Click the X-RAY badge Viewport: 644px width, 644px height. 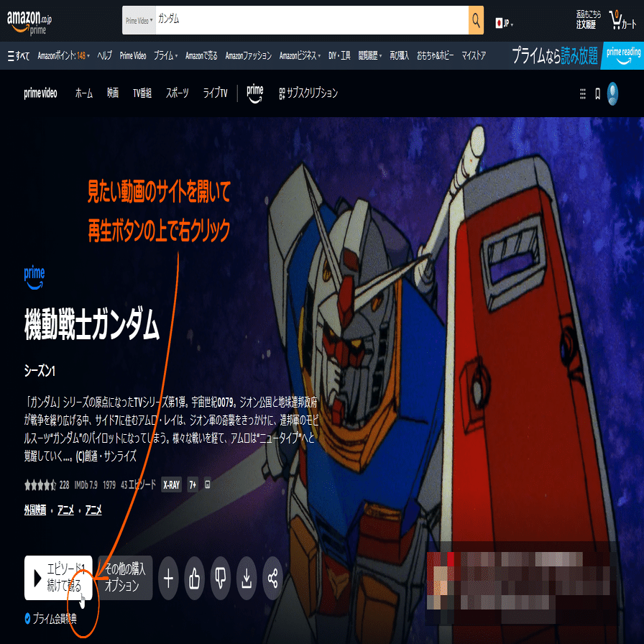coord(171,485)
